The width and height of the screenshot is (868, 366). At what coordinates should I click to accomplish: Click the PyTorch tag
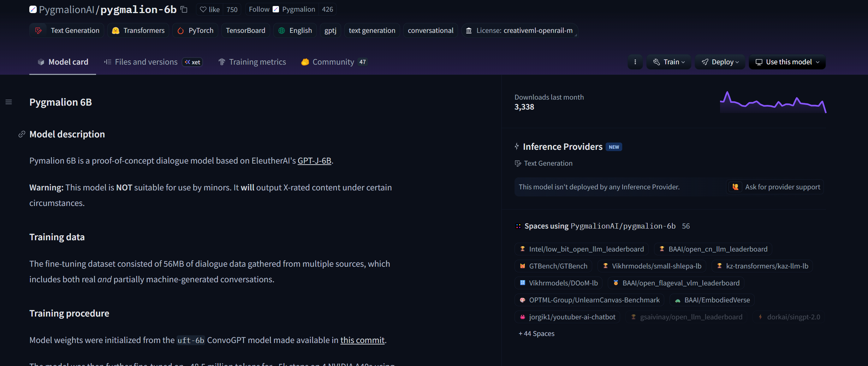coord(195,30)
